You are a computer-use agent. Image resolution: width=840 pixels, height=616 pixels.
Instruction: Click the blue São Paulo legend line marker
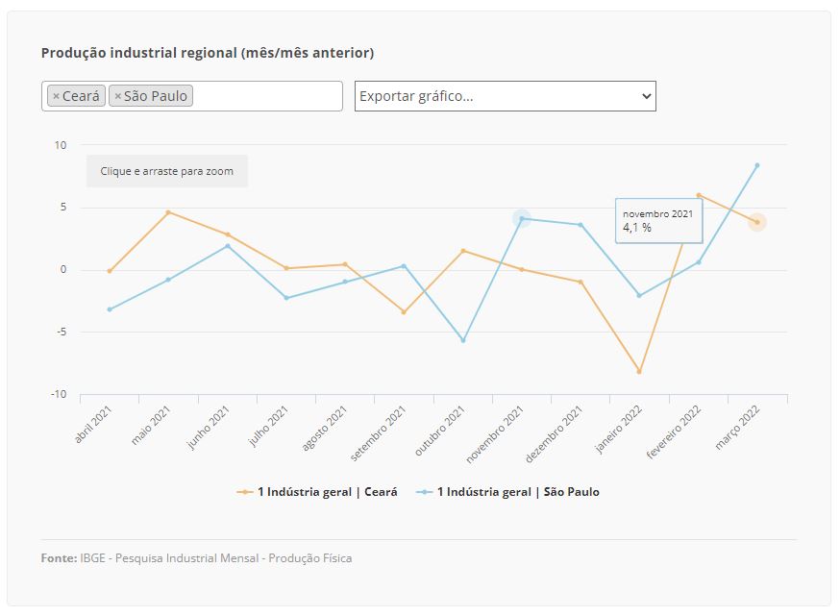(x=424, y=492)
